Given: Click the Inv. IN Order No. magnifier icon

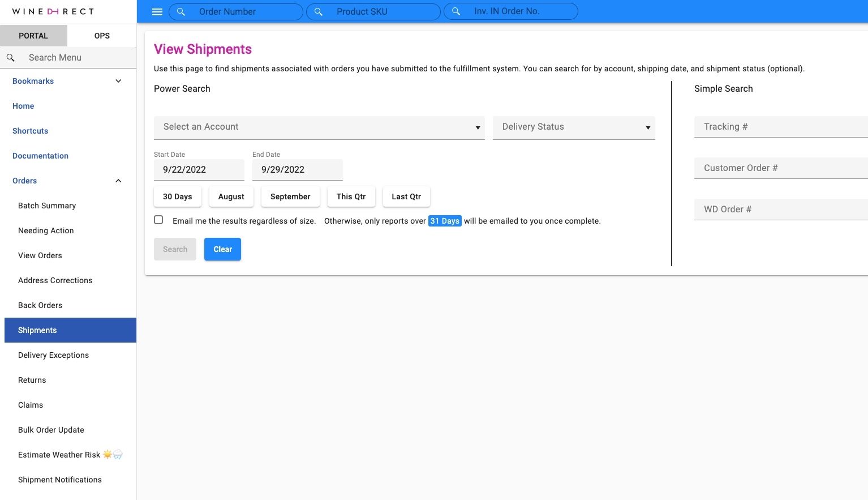Looking at the screenshot, I should coord(456,11).
